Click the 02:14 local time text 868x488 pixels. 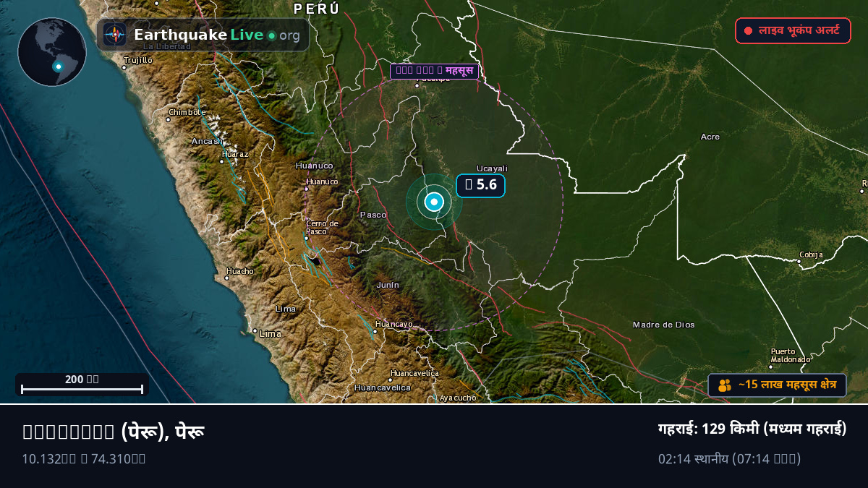(x=729, y=458)
